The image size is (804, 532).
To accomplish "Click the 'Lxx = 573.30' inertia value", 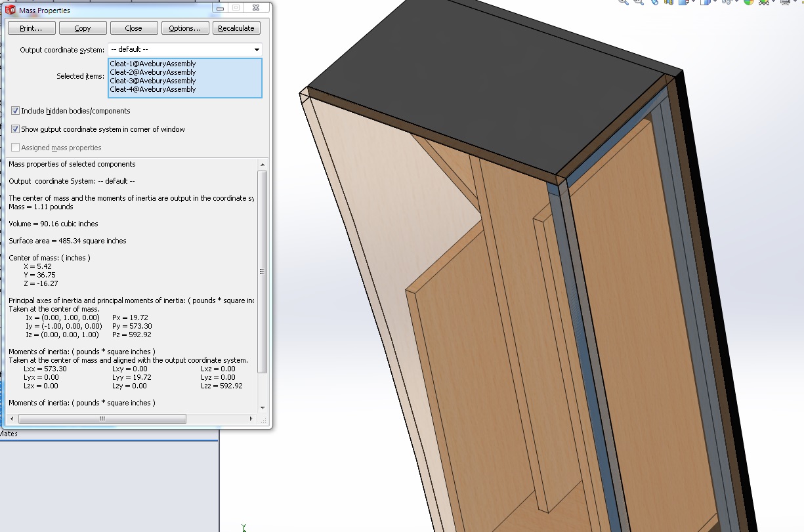I will click(x=45, y=369).
